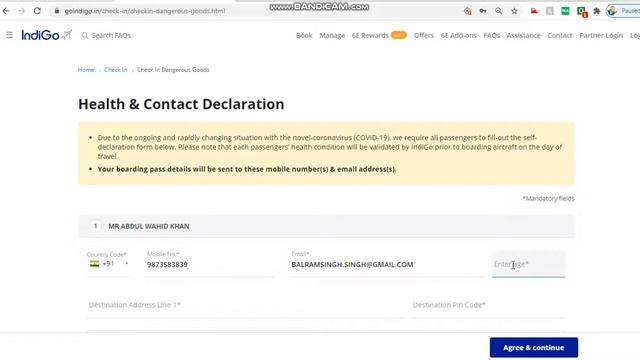The height and width of the screenshot is (360, 640).
Task: Click the *Mandatory fields note
Action: point(548,198)
